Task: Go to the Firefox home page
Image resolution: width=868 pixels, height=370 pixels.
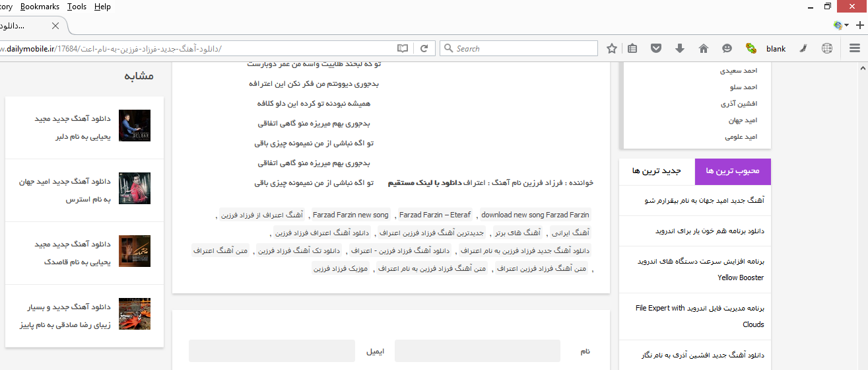Action: pyautogui.click(x=704, y=48)
